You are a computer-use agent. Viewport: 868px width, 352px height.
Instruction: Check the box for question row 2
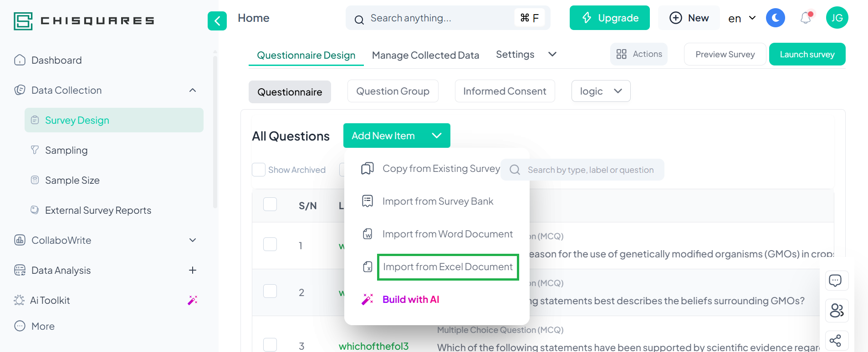(x=270, y=291)
